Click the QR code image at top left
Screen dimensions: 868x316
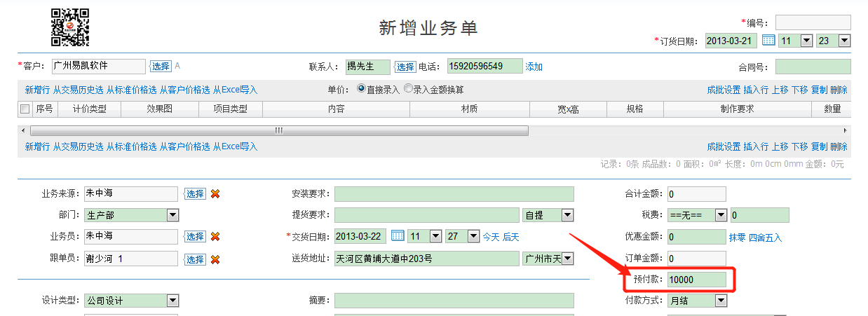pos(69,27)
